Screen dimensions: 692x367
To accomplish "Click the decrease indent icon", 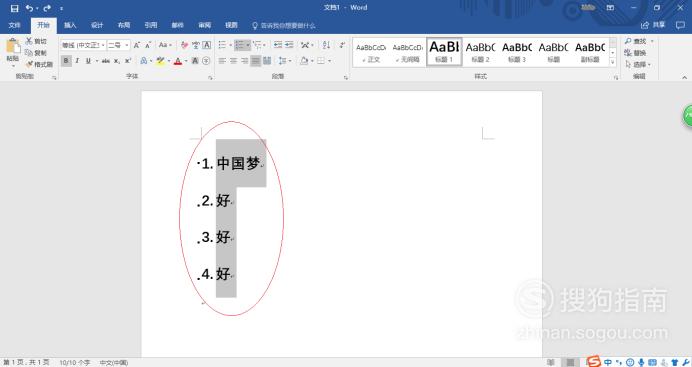I will 278,45.
